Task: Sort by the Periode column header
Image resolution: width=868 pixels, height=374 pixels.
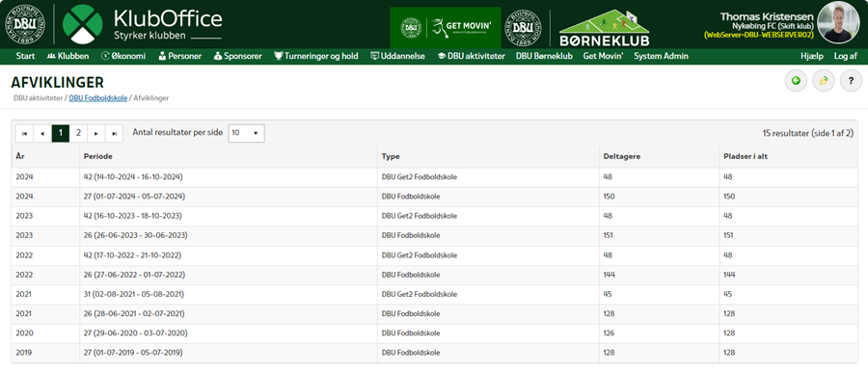Action: coord(98,156)
